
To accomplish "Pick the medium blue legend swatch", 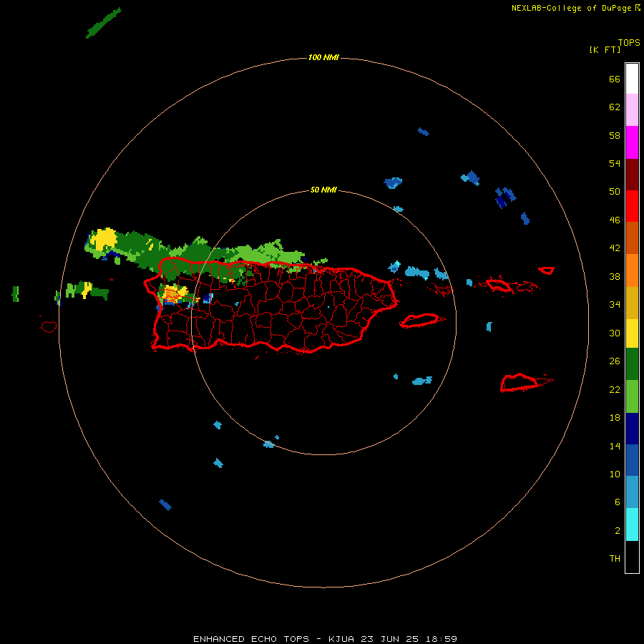I will (632, 460).
